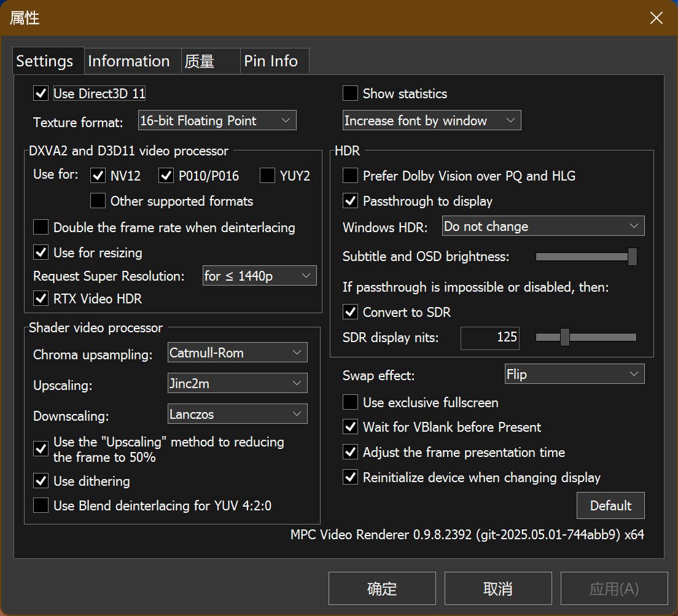This screenshot has width=678, height=616.
Task: Enable Double the frame rate when deinterlacing
Action: (41, 228)
